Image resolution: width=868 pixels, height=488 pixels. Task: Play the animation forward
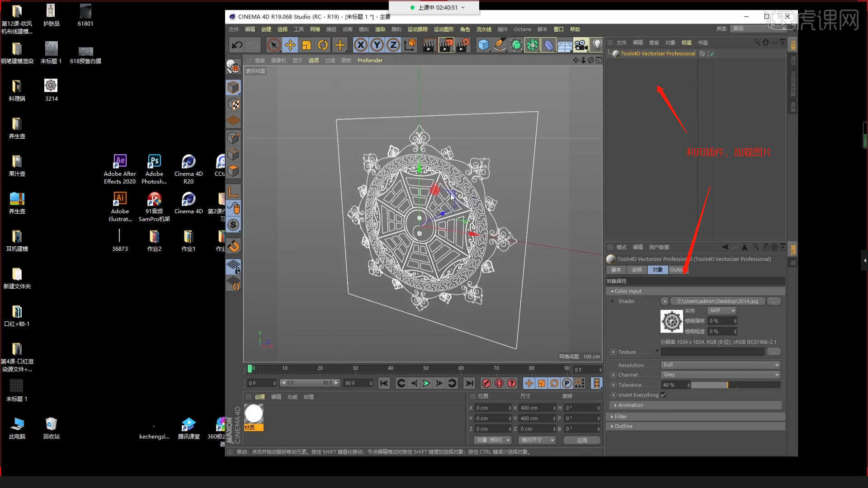pyautogui.click(x=426, y=384)
